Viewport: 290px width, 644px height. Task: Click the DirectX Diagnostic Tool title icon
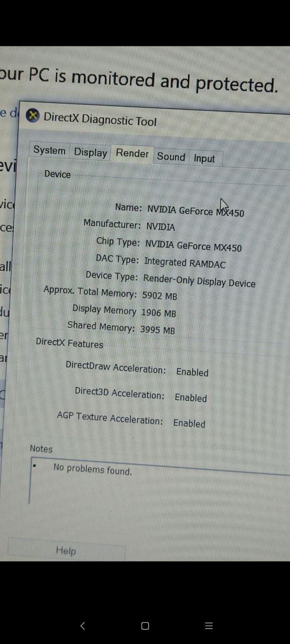(33, 115)
